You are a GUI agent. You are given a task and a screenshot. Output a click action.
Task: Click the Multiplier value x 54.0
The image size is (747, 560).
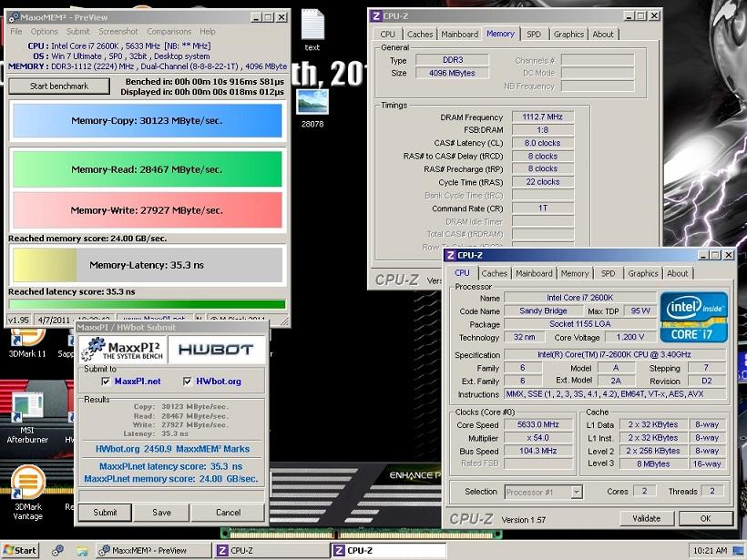(538, 438)
